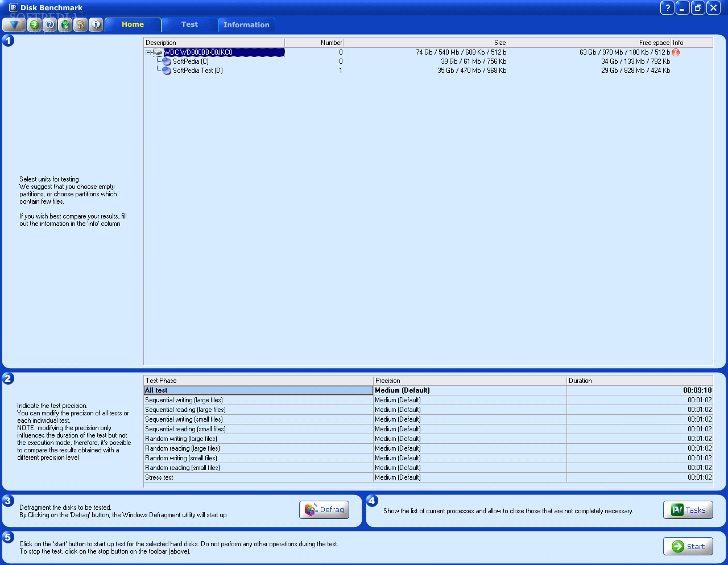Click the Start button to begin test
The image size is (728, 565).
click(x=688, y=546)
